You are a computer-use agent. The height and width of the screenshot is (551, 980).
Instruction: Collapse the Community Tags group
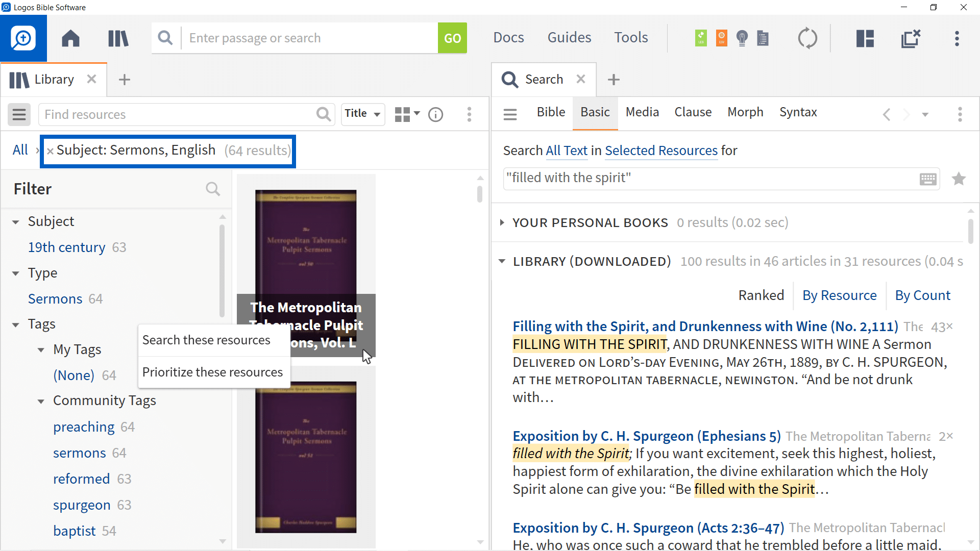tap(41, 402)
